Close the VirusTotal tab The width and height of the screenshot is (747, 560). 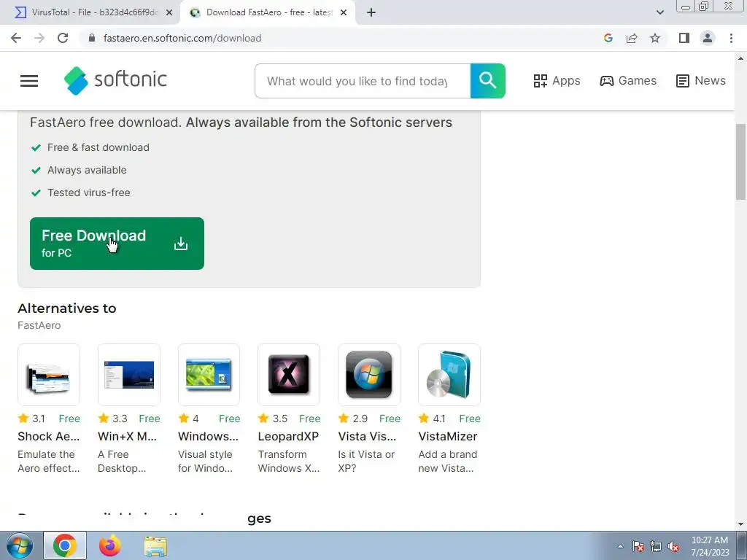point(169,13)
